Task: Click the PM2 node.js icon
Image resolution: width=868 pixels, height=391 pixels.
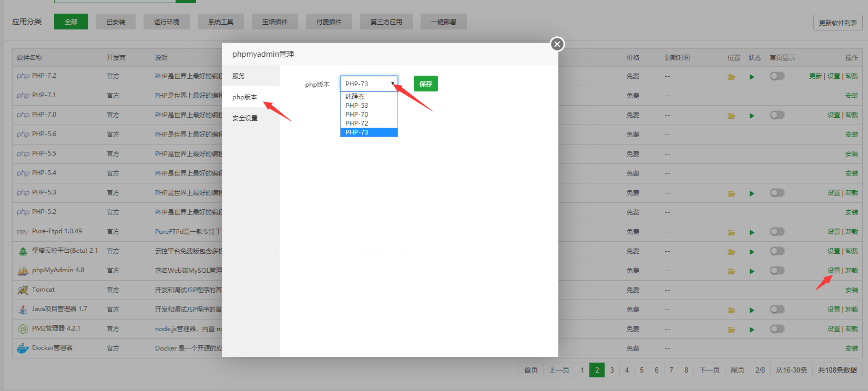Action: (x=23, y=329)
